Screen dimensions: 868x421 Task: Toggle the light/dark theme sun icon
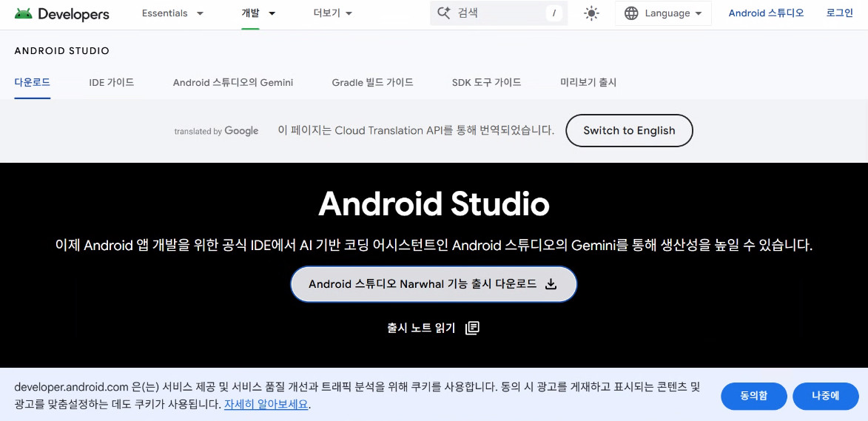(x=591, y=13)
